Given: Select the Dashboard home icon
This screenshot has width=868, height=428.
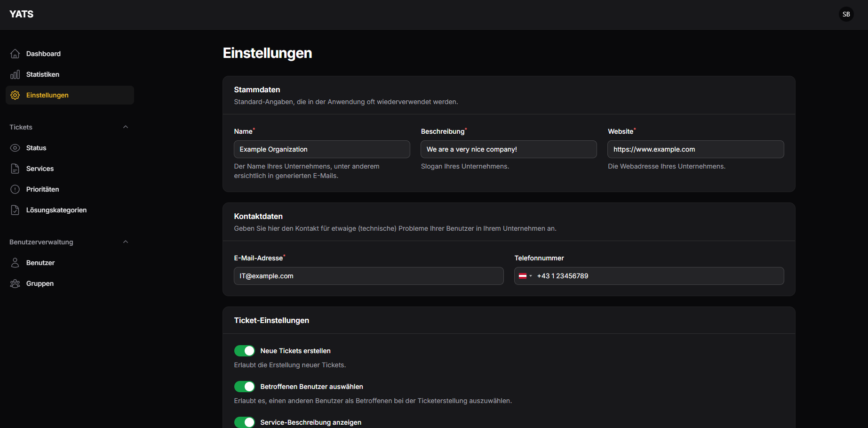Looking at the screenshot, I should pyautogui.click(x=15, y=53).
